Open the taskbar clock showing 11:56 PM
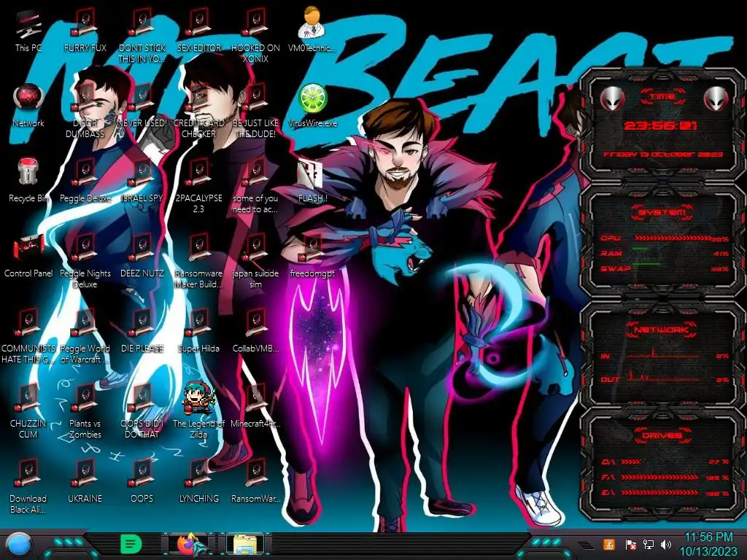747x560 pixels. tap(708, 544)
